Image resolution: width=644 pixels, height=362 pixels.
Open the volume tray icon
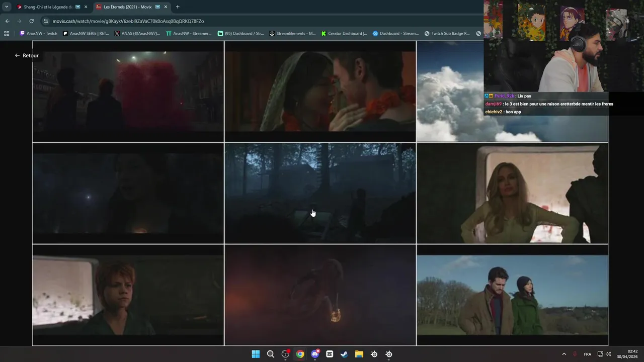(608, 354)
